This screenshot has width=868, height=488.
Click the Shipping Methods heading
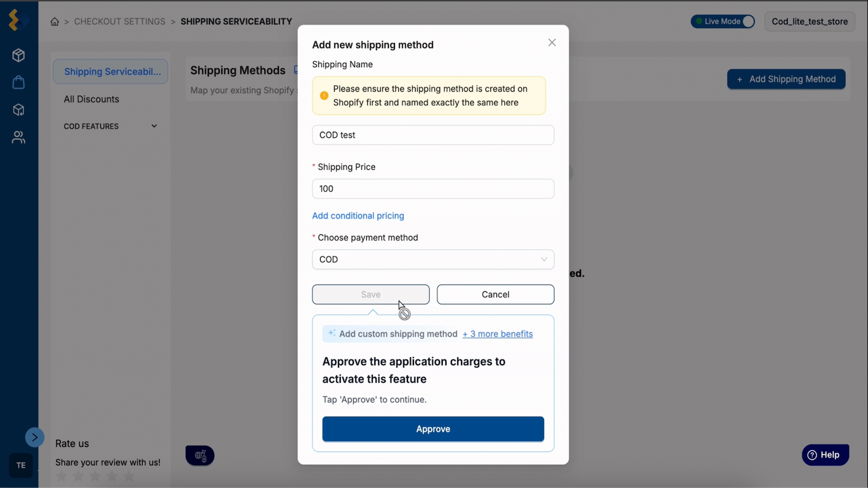tap(238, 70)
